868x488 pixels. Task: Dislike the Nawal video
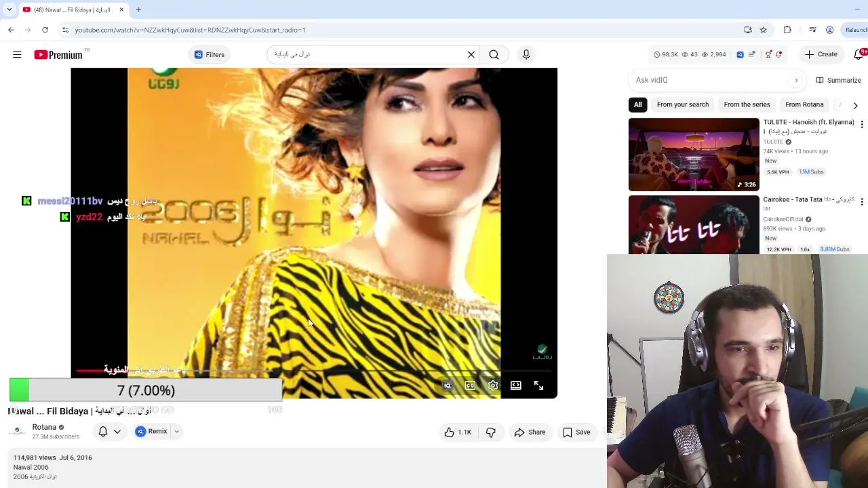point(491,432)
